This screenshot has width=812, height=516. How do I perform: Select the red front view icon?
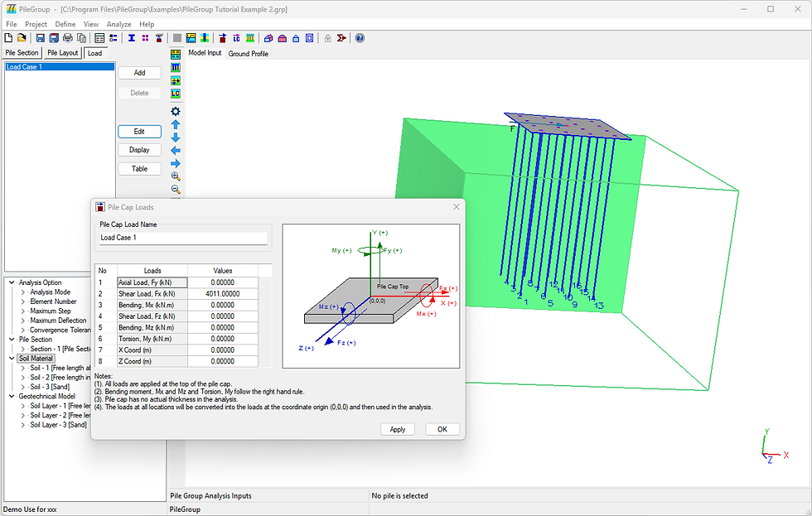(283, 38)
